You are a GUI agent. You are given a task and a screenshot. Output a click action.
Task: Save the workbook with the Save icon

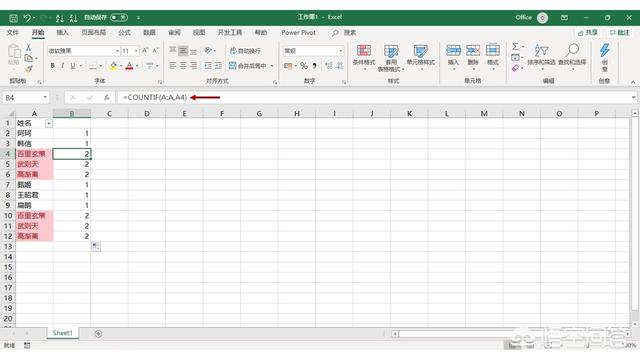(13, 18)
